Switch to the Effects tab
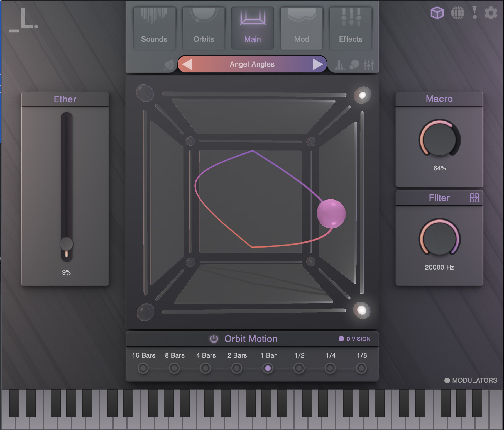 click(351, 28)
